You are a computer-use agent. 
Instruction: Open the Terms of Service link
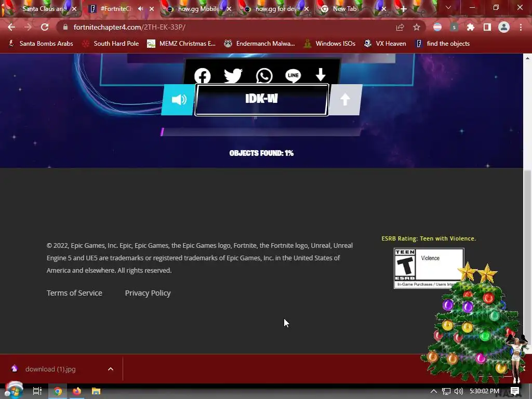pyautogui.click(x=74, y=293)
